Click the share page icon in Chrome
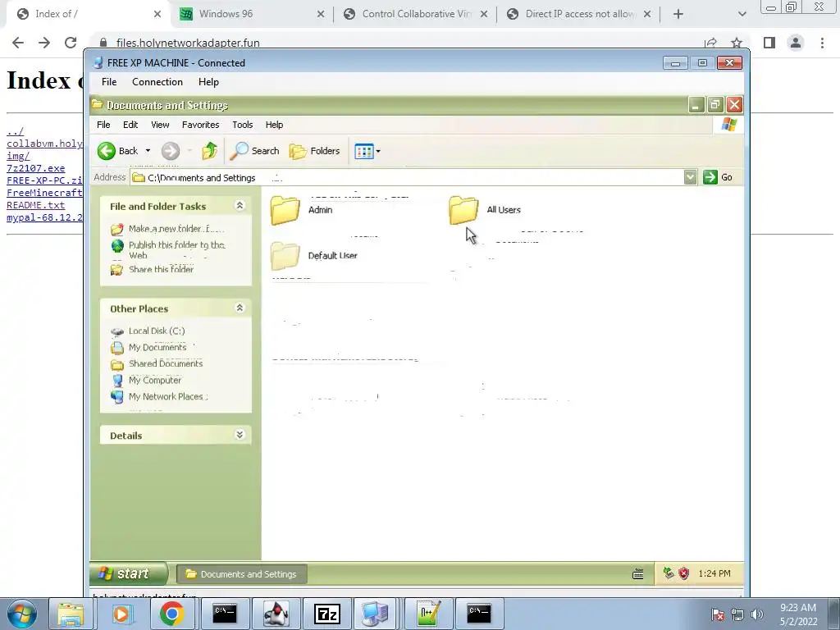Viewport: 840px width, 630px height. [x=710, y=43]
